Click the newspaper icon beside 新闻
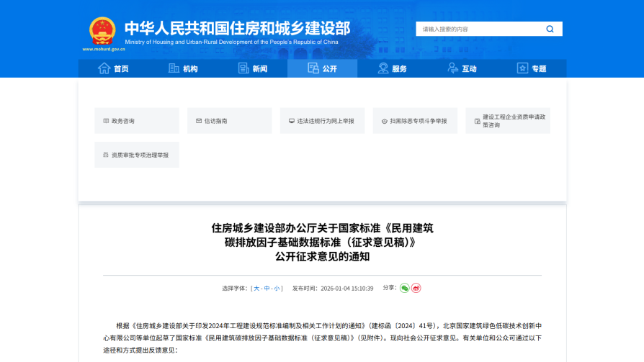The width and height of the screenshot is (644, 362). (x=243, y=68)
